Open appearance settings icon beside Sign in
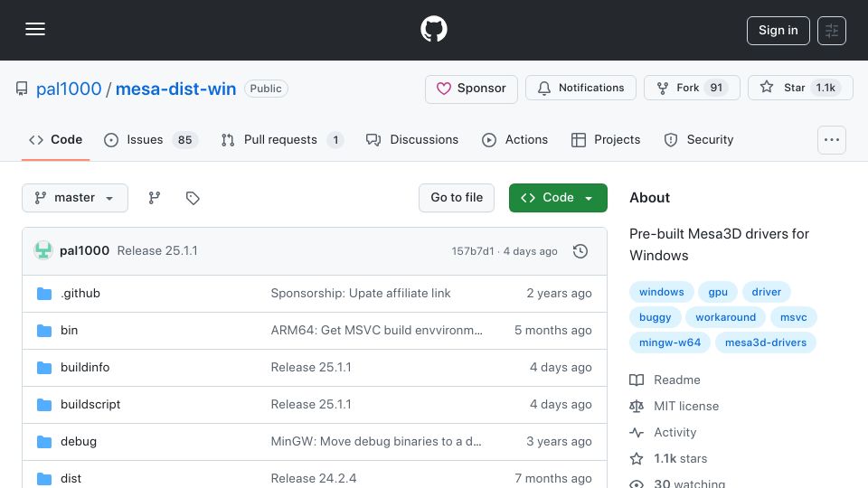The image size is (868, 488). click(x=832, y=31)
